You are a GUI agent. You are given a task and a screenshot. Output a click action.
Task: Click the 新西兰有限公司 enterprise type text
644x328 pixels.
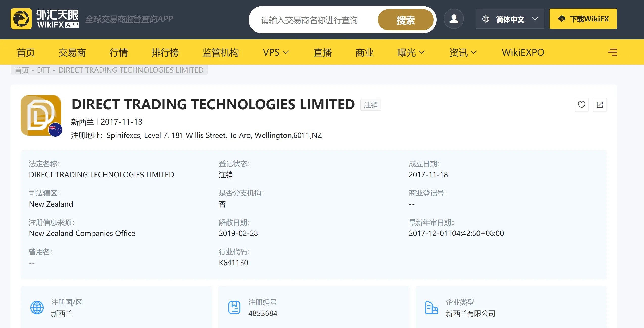pyautogui.click(x=470, y=313)
